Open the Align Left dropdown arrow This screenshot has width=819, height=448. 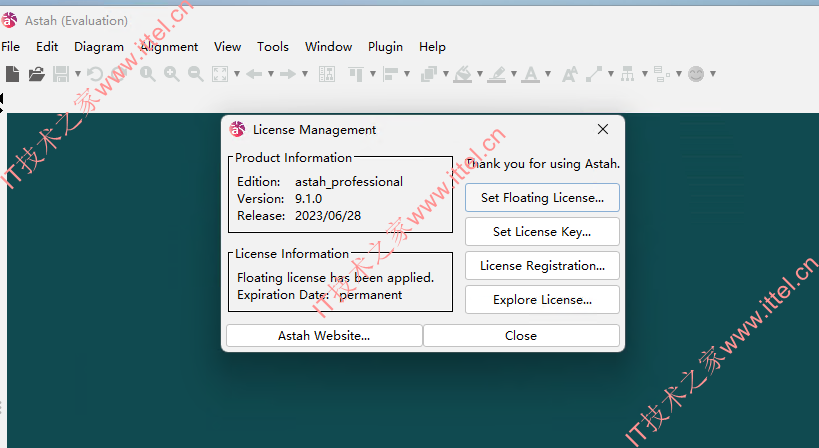click(x=407, y=74)
